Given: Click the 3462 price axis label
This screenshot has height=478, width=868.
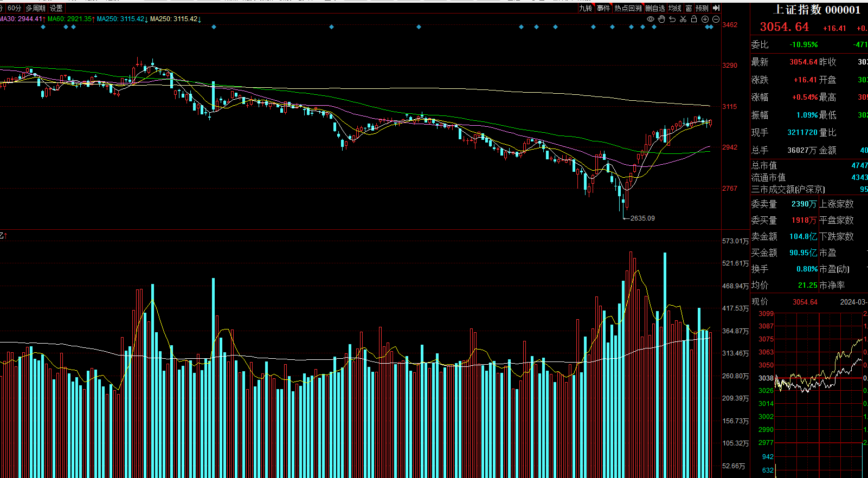Looking at the screenshot, I should (730, 25).
